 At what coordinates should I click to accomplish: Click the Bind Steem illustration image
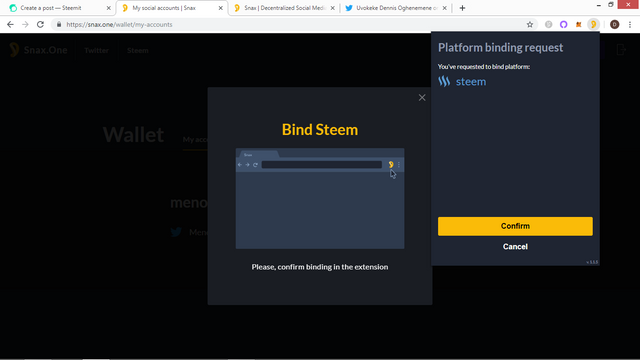[320, 198]
